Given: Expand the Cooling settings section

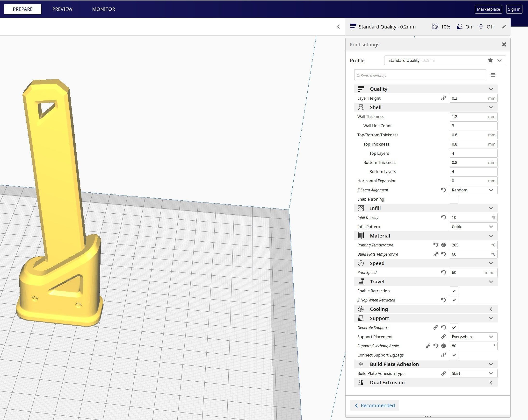Looking at the screenshot, I should (426, 309).
